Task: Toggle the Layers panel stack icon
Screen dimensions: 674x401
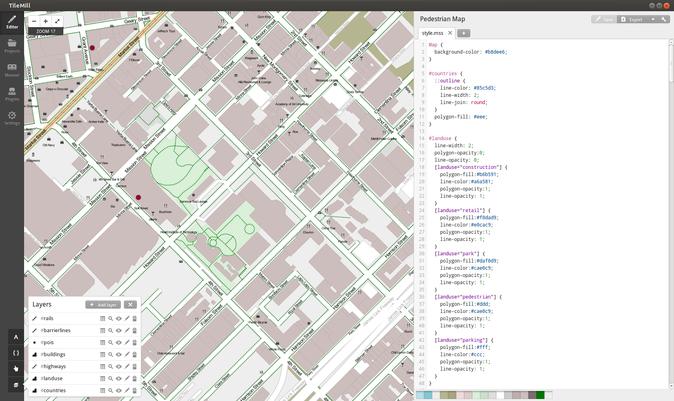Action: click(x=16, y=385)
